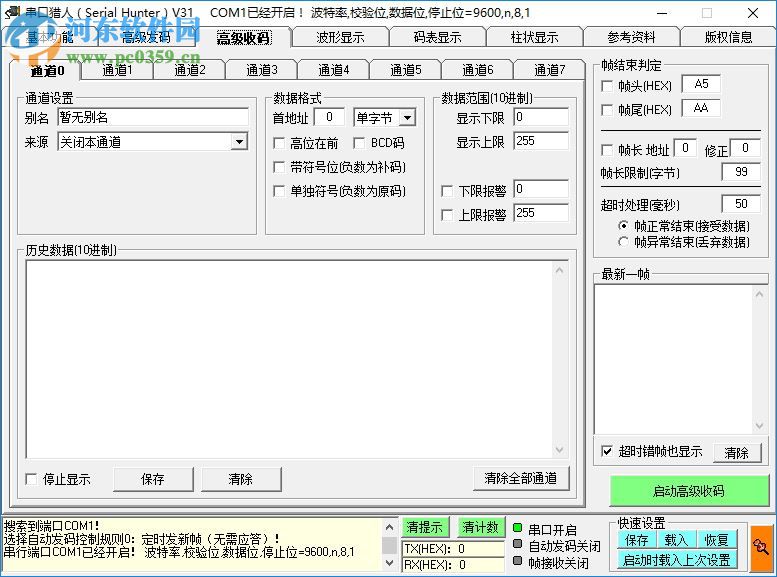Open the 版权信息 tab
Screen dimensions: 777x577
(x=728, y=37)
